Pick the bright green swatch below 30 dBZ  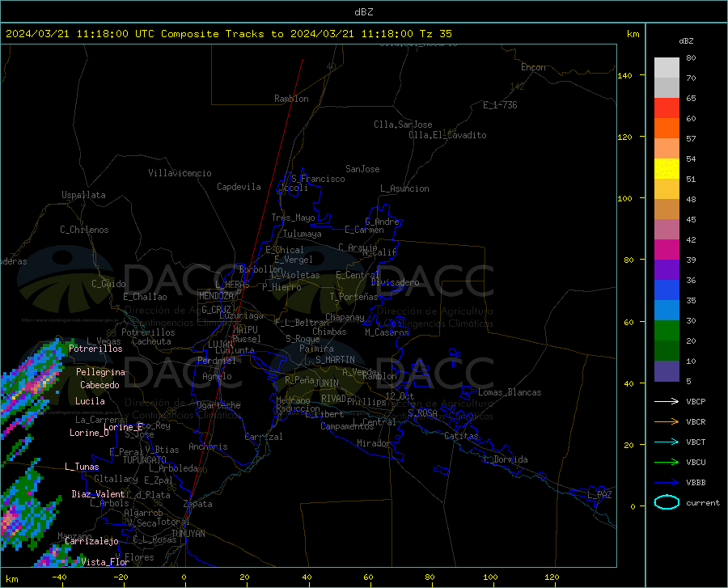[667, 331]
